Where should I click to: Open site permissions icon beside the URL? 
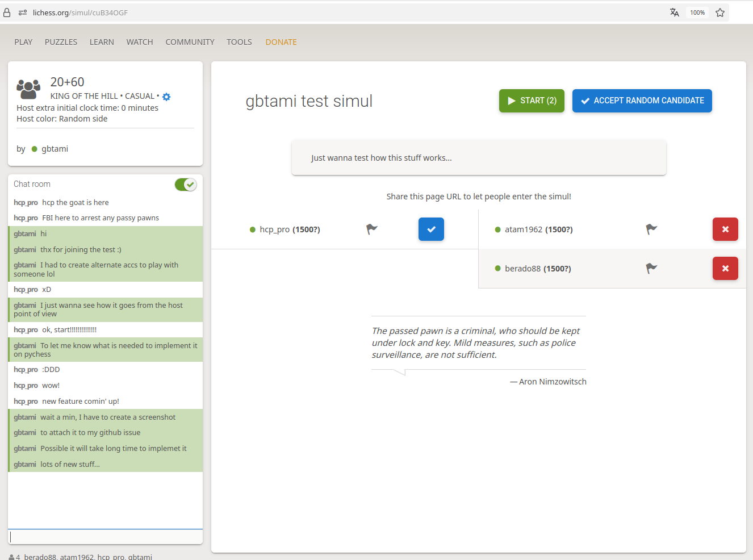coord(23,12)
